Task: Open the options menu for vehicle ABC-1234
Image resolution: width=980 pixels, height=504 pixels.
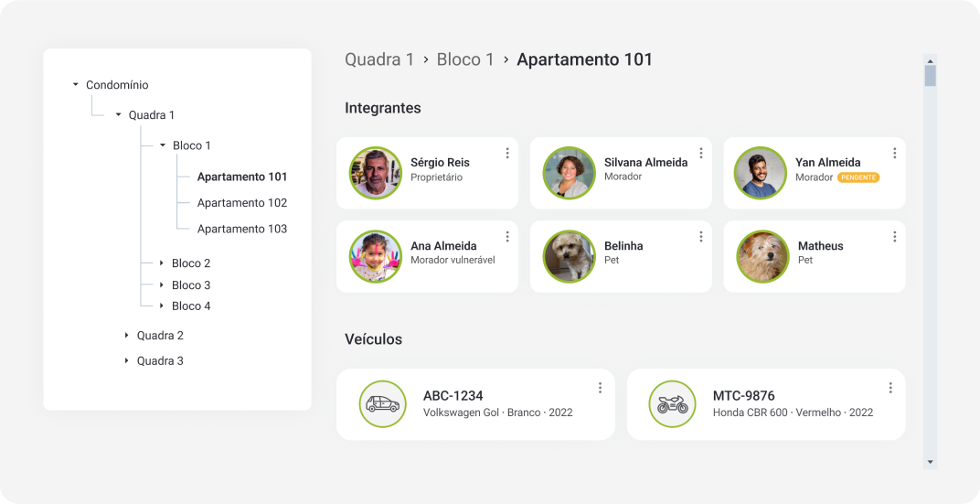Action: (x=600, y=388)
